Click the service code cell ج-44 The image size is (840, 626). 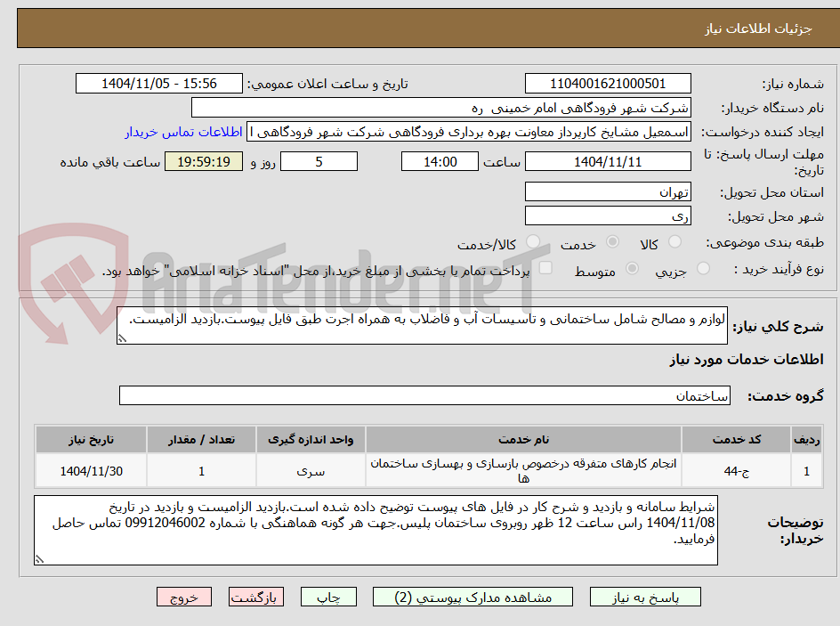pos(737,471)
